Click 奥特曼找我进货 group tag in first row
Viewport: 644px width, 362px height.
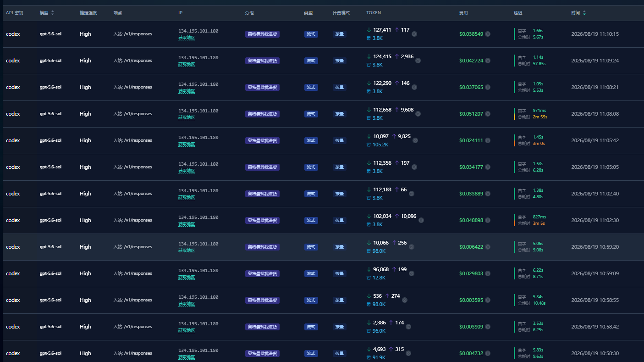pyautogui.click(x=262, y=34)
